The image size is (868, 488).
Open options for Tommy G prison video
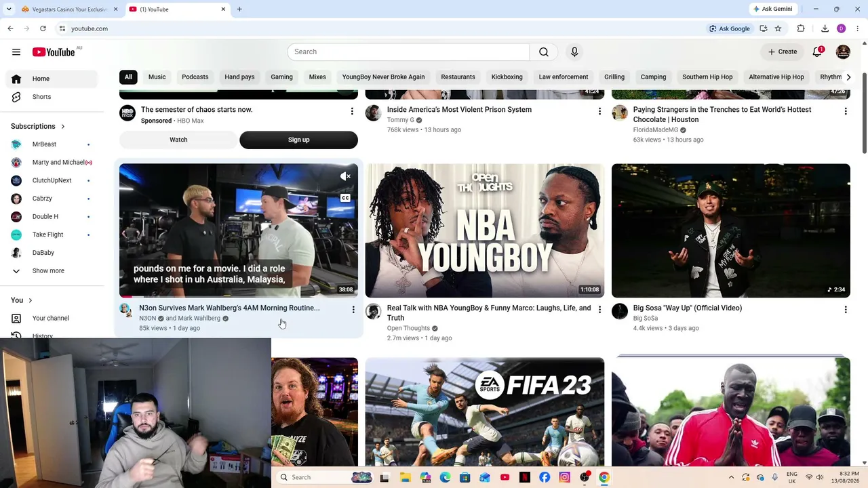[599, 110]
